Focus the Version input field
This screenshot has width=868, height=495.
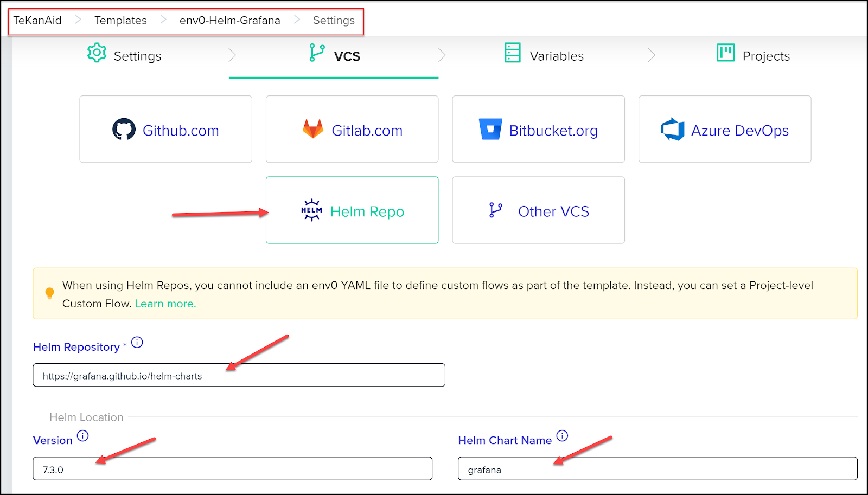point(232,468)
